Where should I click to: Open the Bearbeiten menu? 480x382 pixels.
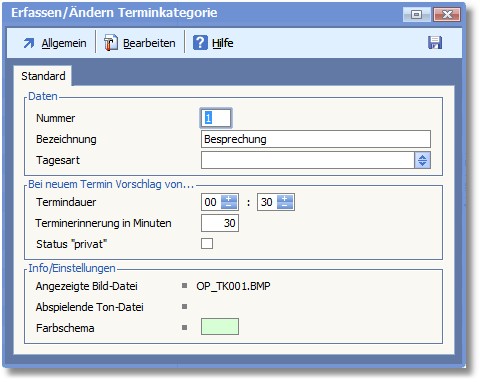tap(149, 43)
